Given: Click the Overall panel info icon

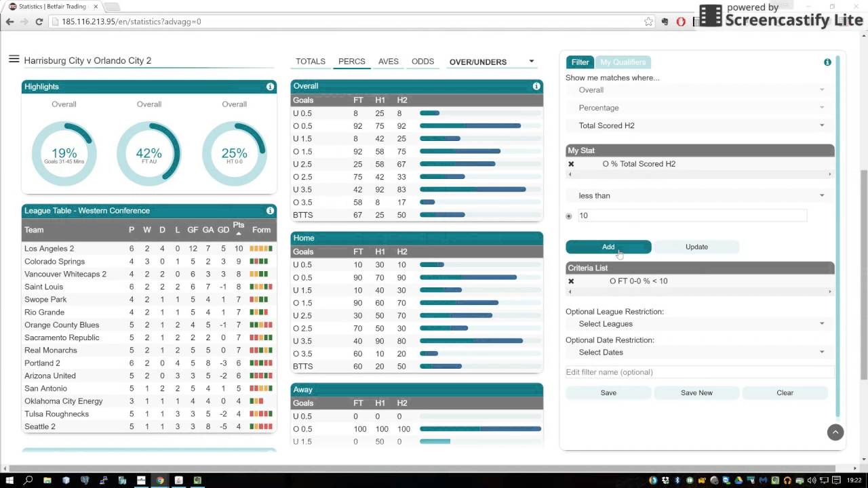Looking at the screenshot, I should coord(536,86).
